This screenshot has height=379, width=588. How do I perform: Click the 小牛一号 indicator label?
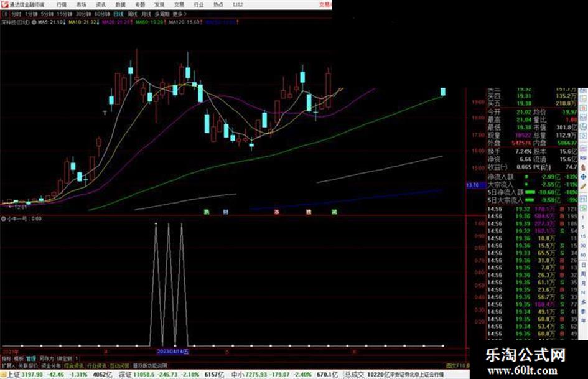(x=17, y=218)
